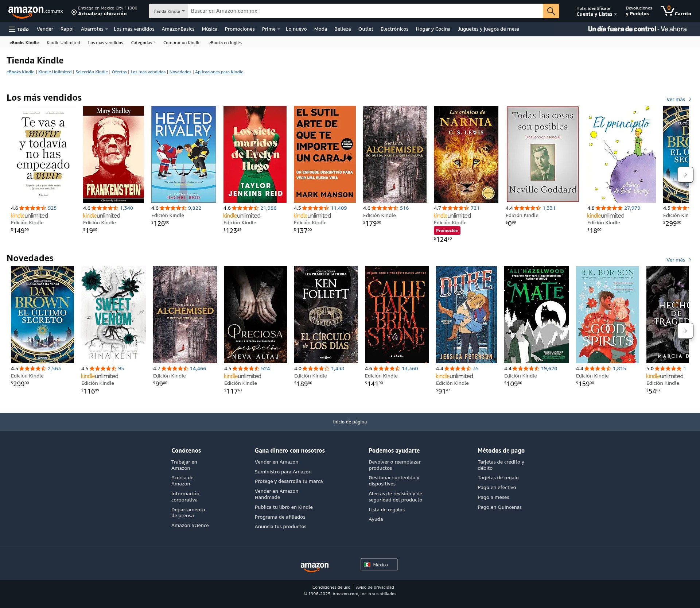Image resolution: width=700 pixels, height=608 pixels.
Task: Open the Todo hamburger menu
Action: tap(19, 29)
